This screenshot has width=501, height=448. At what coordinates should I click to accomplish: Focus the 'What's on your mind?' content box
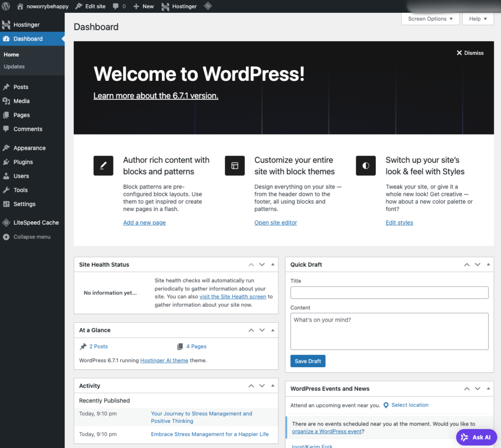point(389,331)
